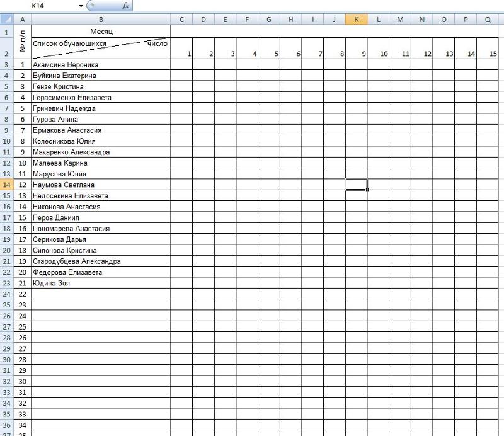Select column K header
Image resolution: width=504 pixels, height=436 pixels.
tap(357, 20)
